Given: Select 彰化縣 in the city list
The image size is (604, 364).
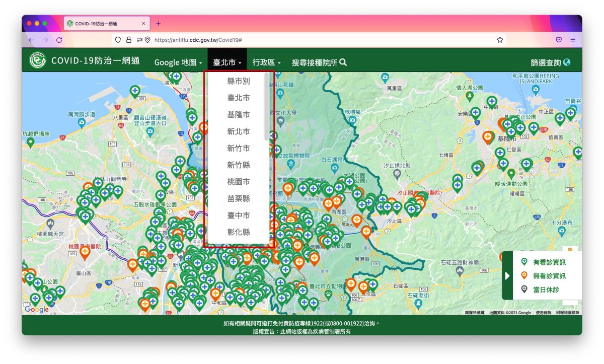Looking at the screenshot, I should (x=239, y=232).
